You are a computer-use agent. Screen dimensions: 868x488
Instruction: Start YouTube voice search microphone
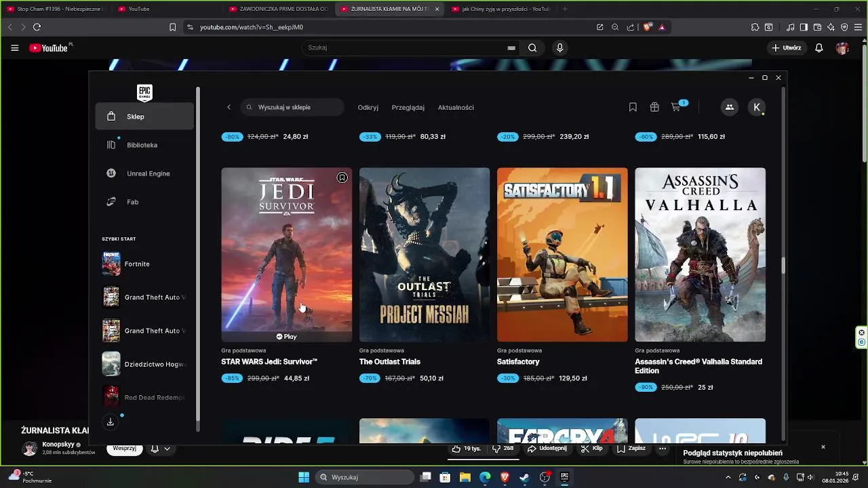point(560,47)
